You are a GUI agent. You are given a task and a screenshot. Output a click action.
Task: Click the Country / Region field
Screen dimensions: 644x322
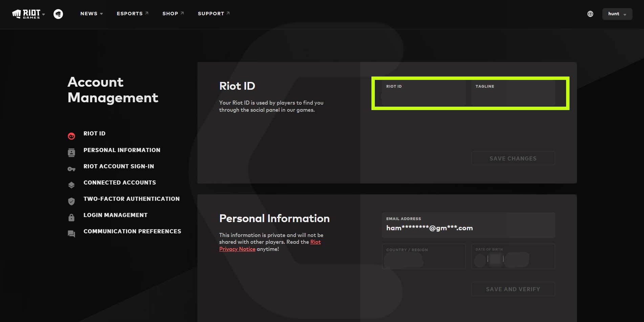point(424,256)
